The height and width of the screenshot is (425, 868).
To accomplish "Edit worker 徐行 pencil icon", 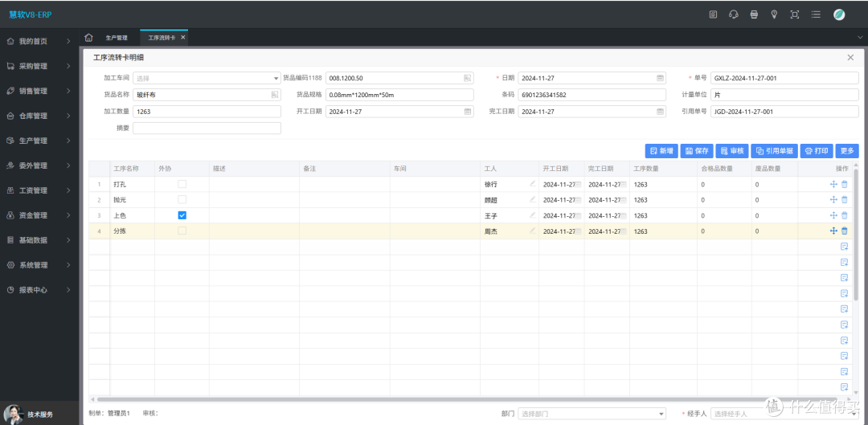I will pos(533,183).
